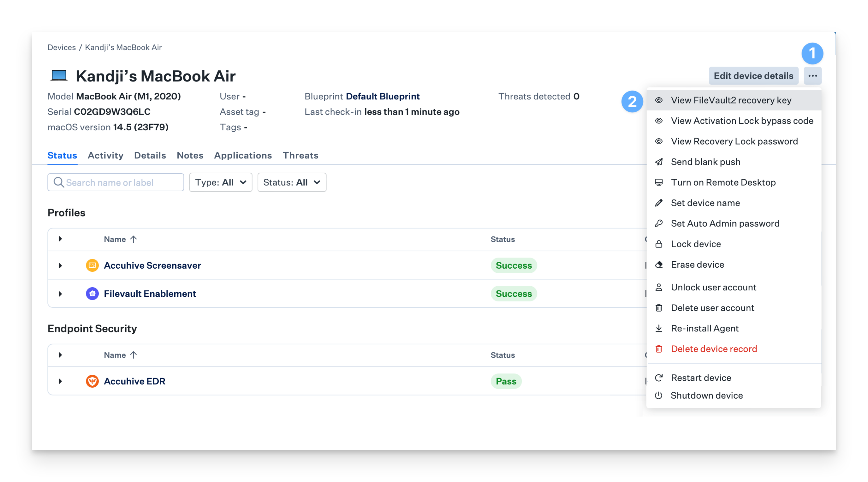Image resolution: width=868 pixels, height=482 pixels.
Task: Open the Status: All filter dropdown
Action: [292, 182]
